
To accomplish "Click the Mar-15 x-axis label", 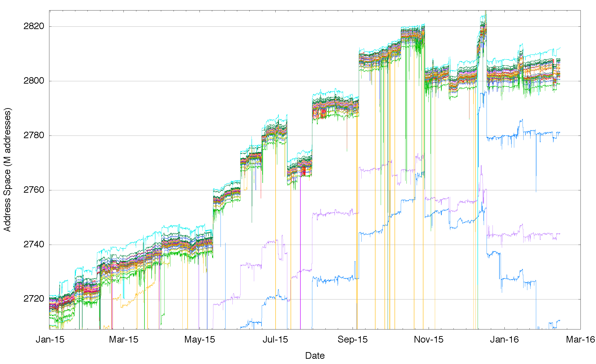I will pyautogui.click(x=123, y=340).
